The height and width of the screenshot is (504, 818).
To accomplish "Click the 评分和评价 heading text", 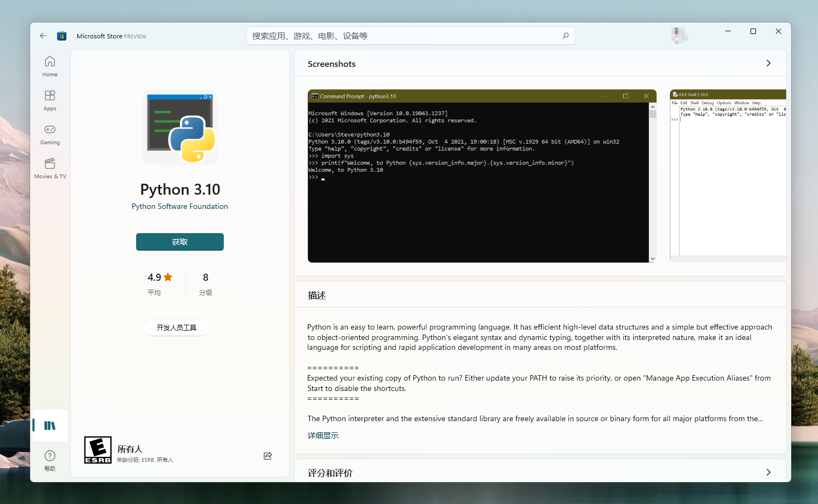I will [x=330, y=473].
